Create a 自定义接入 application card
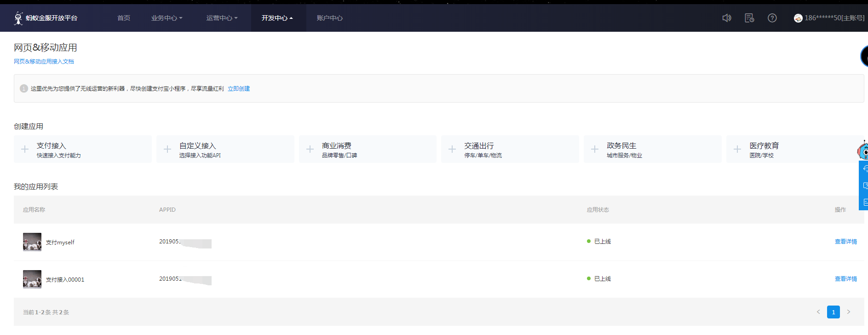The image size is (868, 335). [225, 149]
